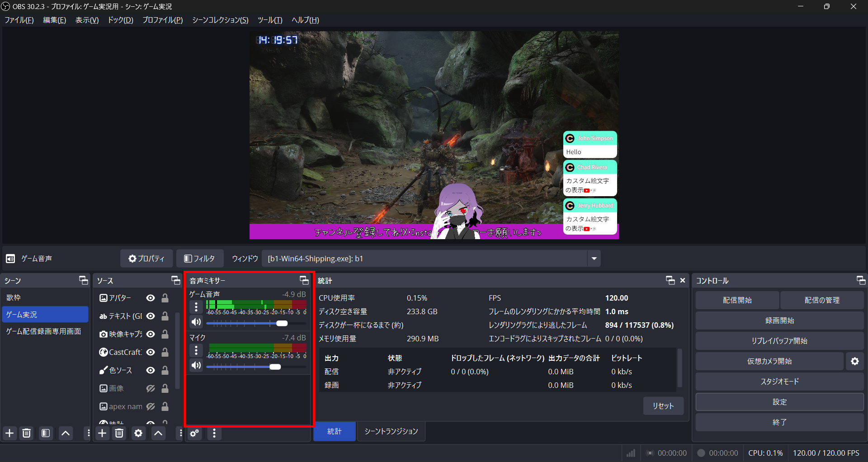The image size is (868, 462).
Task: Start the replay buffer リプレイバッファ開始
Action: [780, 341]
